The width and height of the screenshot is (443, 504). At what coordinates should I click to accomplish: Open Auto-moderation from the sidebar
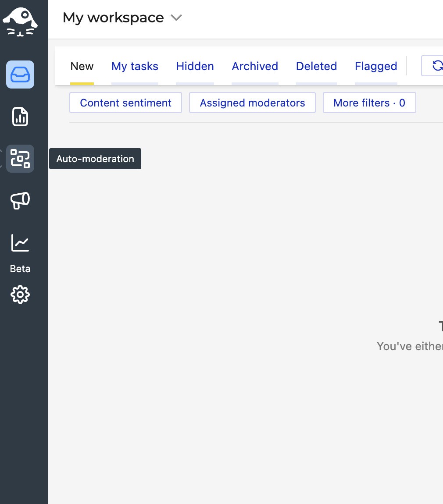20,159
